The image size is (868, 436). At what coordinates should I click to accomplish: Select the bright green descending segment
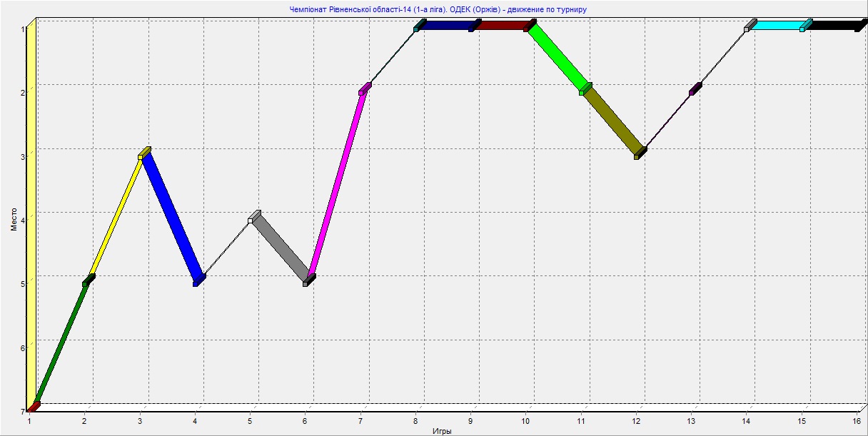point(558,57)
